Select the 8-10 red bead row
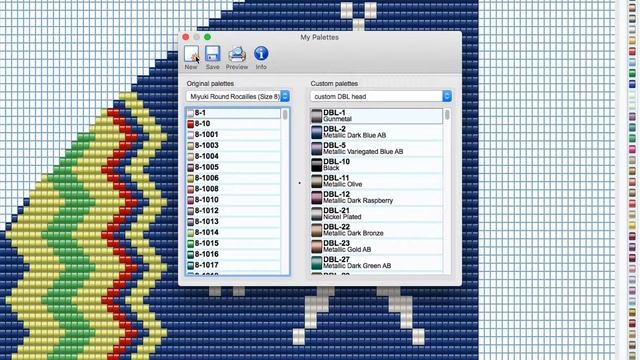This screenshot has width=640, height=360. click(x=233, y=124)
